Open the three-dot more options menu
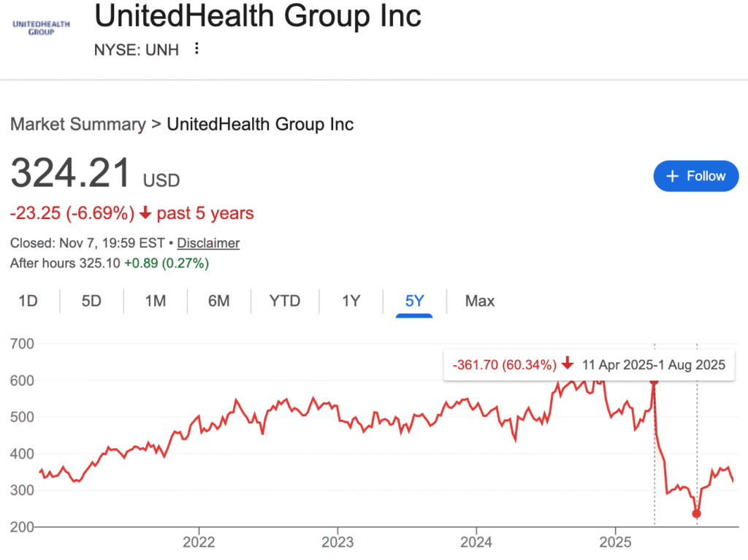This screenshot has width=748, height=560. 196,49
